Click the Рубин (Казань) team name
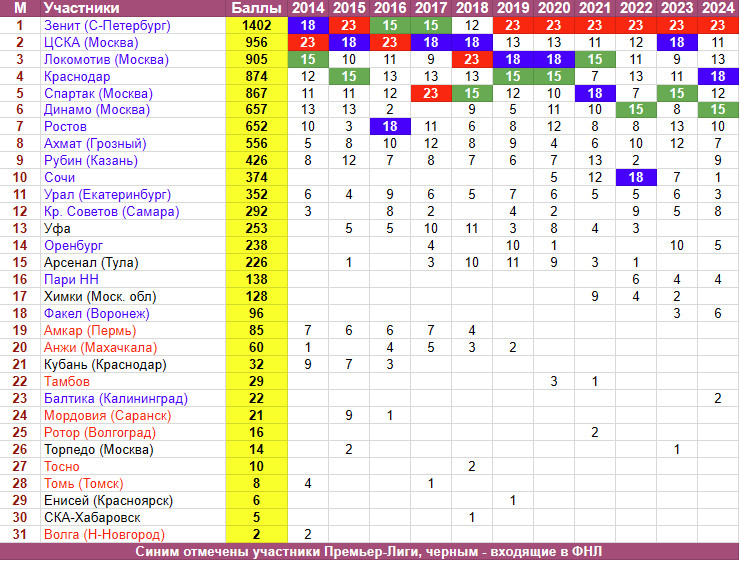Viewport: 740px width, 561px height. (91, 160)
